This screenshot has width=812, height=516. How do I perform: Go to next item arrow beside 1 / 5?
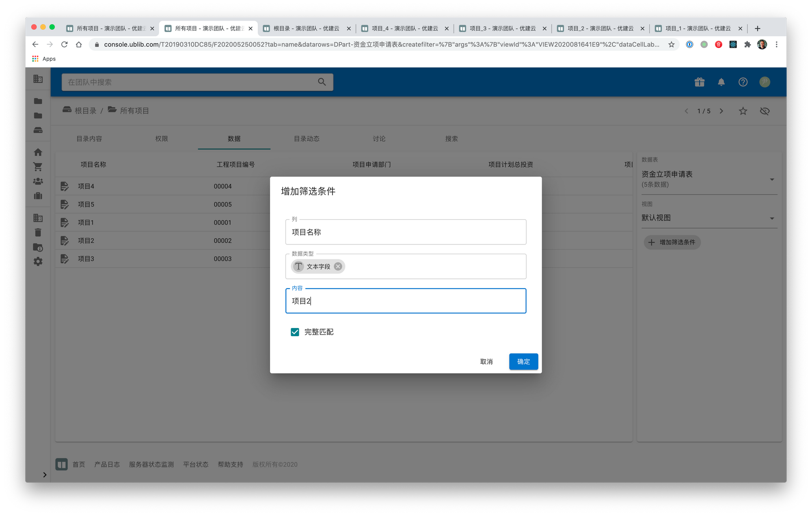[x=721, y=111]
